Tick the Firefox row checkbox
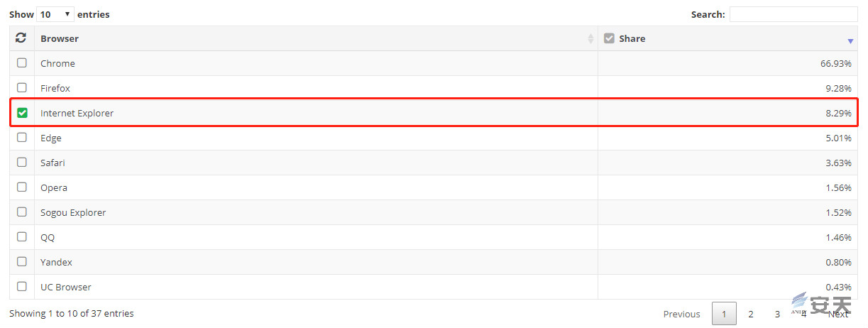 tap(22, 87)
